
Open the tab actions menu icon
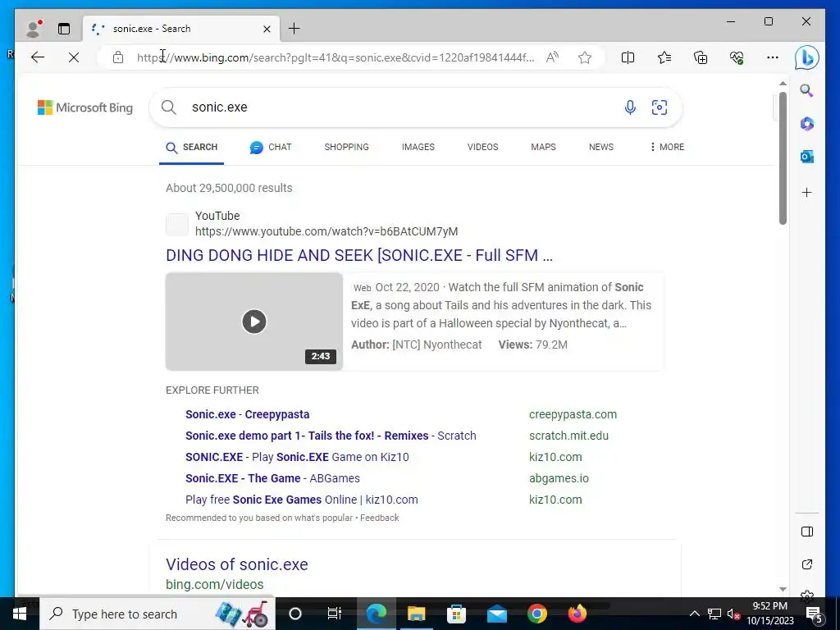click(x=64, y=29)
